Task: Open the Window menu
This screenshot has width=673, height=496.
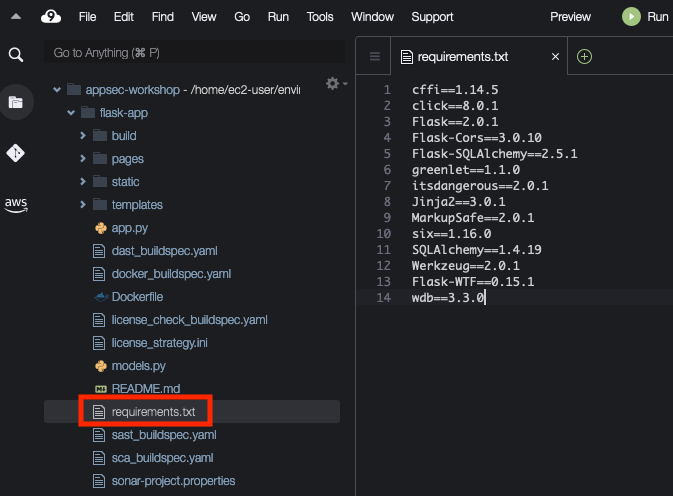Action: pos(372,17)
